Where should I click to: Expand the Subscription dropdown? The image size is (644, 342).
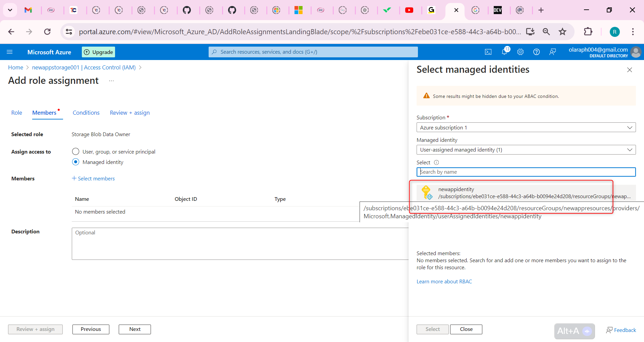[526, 127]
